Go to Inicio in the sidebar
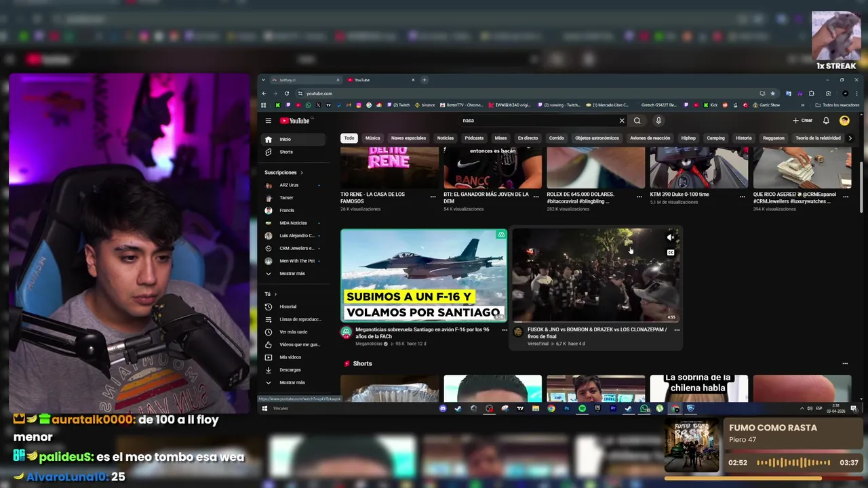 click(x=295, y=139)
